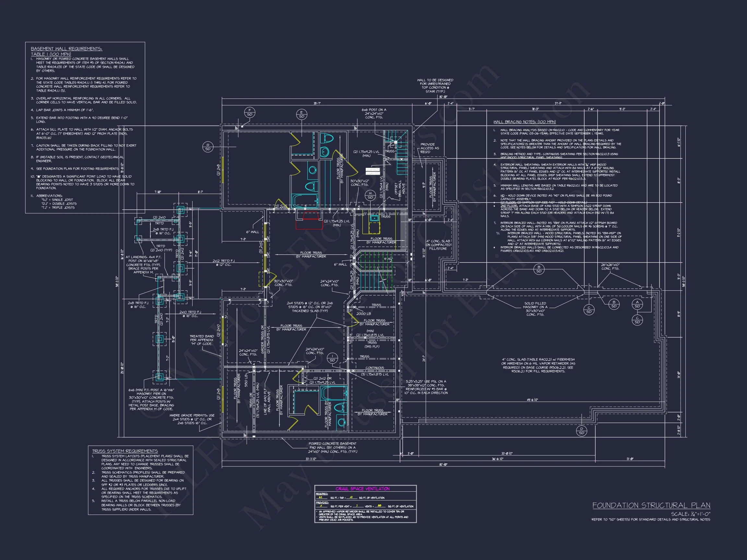747x560 pixels.
Task: Select the Solid Filled Masonry footing note
Action: [535, 309]
